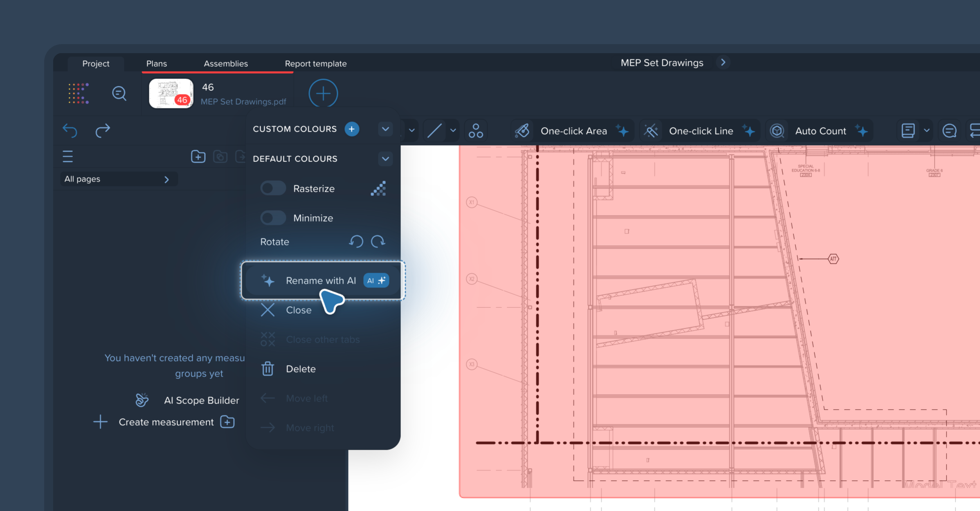Click the undo arrow icon

click(70, 130)
